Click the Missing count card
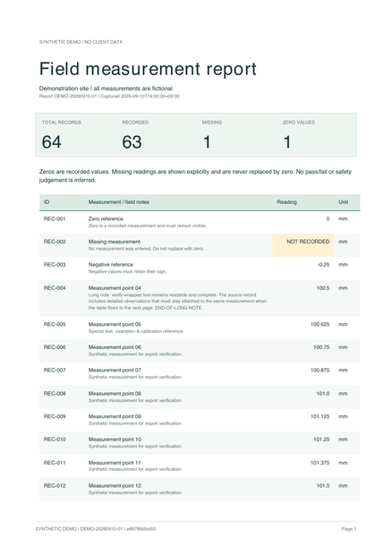392x555 pixels. click(x=235, y=135)
